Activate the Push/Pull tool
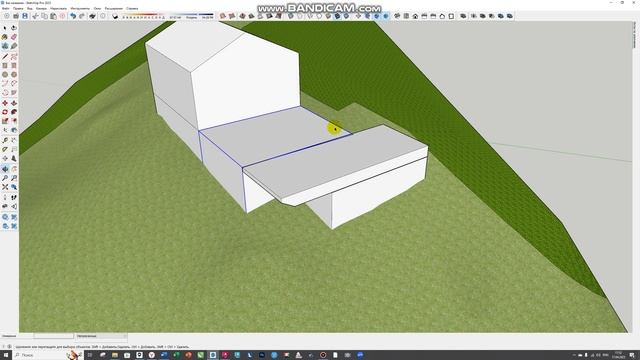Image resolution: width=640 pixels, height=360 pixels. coord(14,103)
